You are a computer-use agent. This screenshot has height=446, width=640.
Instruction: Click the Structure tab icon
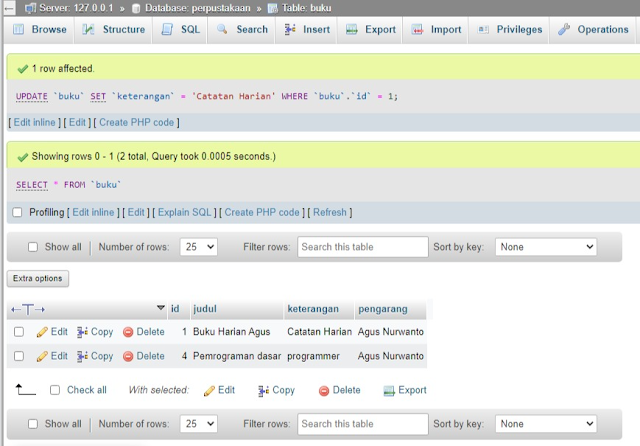(88, 29)
